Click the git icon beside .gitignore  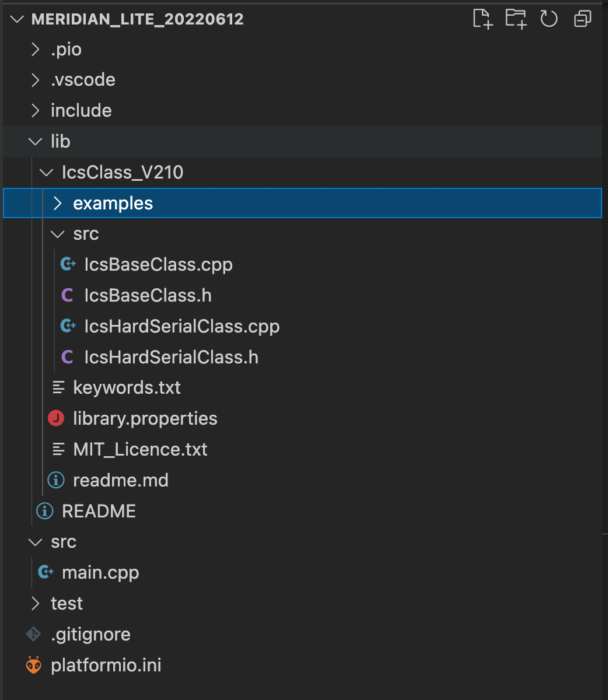33,633
